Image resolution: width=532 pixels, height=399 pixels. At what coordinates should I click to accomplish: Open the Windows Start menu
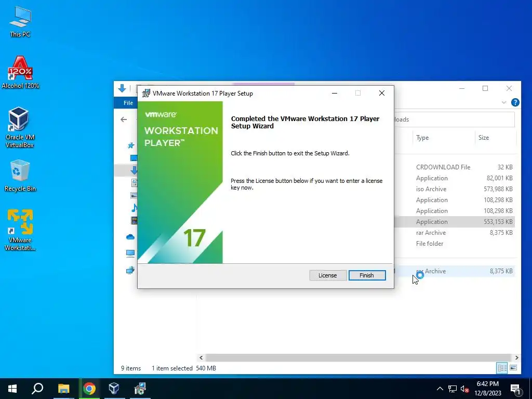coord(12,389)
